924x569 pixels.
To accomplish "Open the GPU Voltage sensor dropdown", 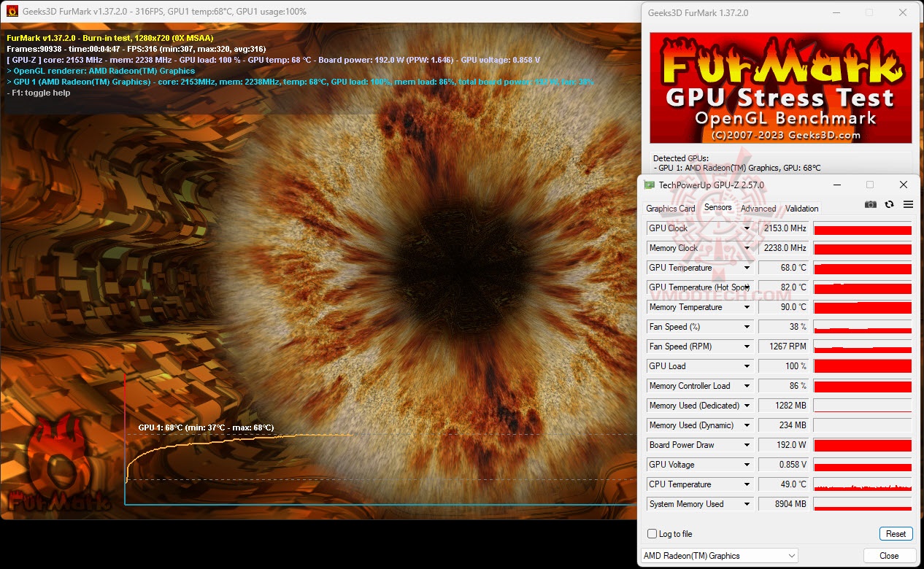I will [x=747, y=465].
